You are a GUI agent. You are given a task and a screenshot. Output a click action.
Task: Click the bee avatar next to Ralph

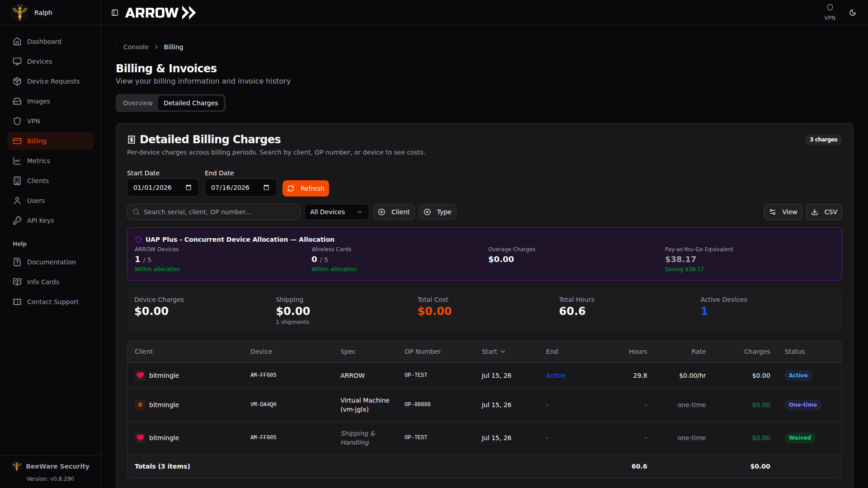(20, 13)
